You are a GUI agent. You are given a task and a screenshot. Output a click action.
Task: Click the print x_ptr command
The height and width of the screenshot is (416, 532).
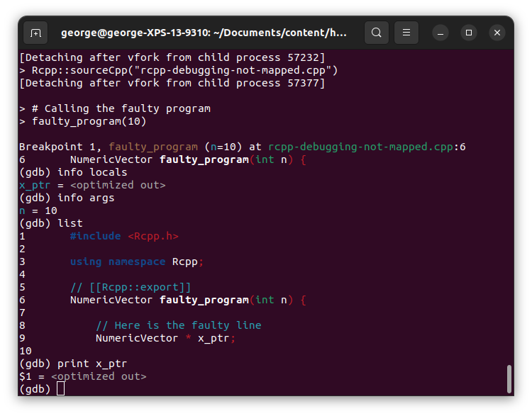pos(92,364)
